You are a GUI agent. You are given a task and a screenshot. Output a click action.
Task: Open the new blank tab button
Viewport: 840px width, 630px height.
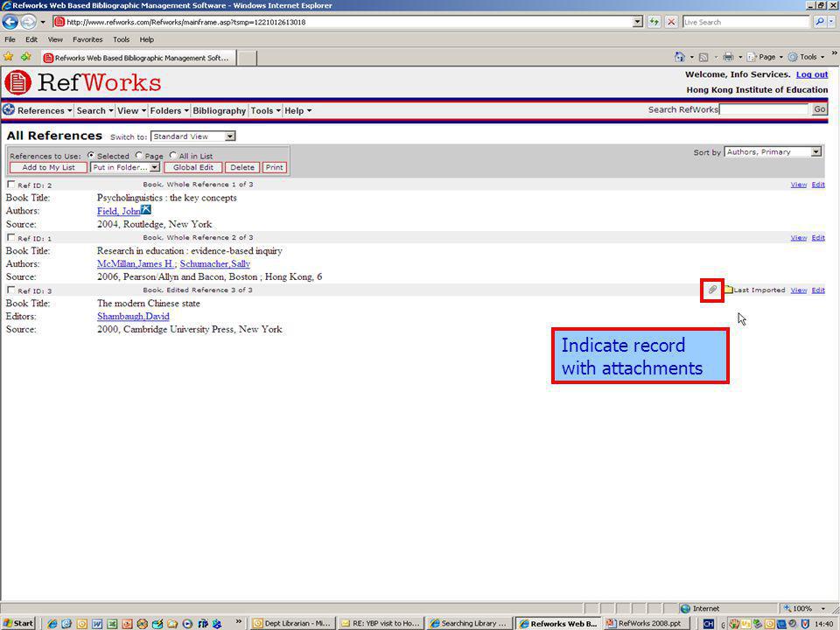(x=247, y=58)
